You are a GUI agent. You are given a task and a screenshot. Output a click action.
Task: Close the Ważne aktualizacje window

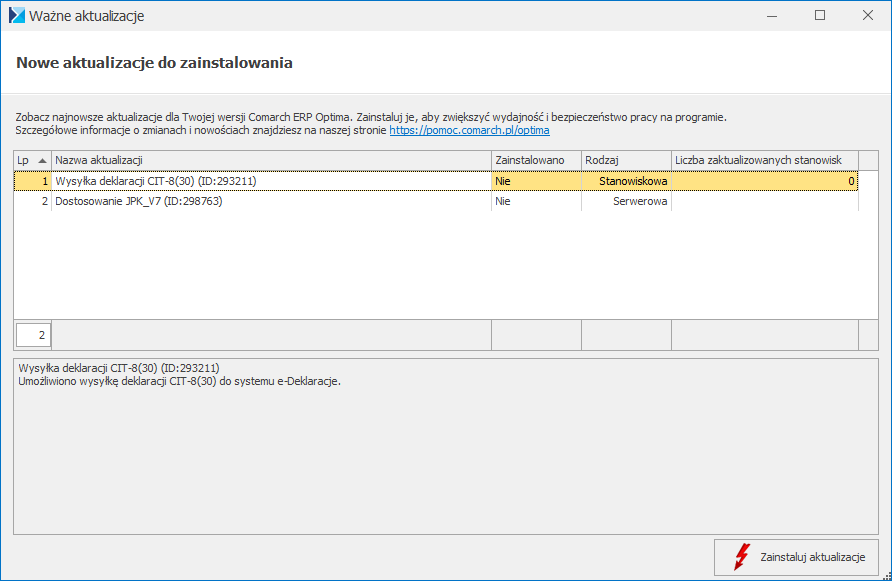pyautogui.click(x=867, y=16)
